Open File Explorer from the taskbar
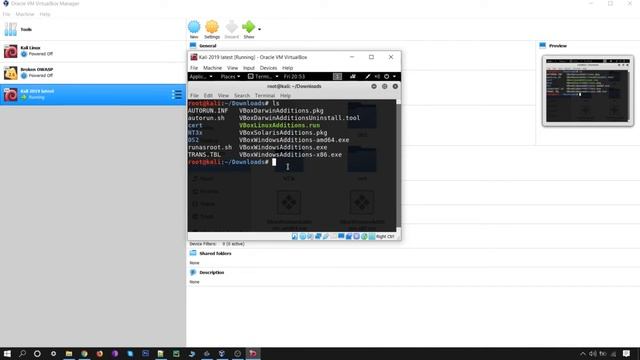Viewport: 640px width, 360px height. (69, 353)
